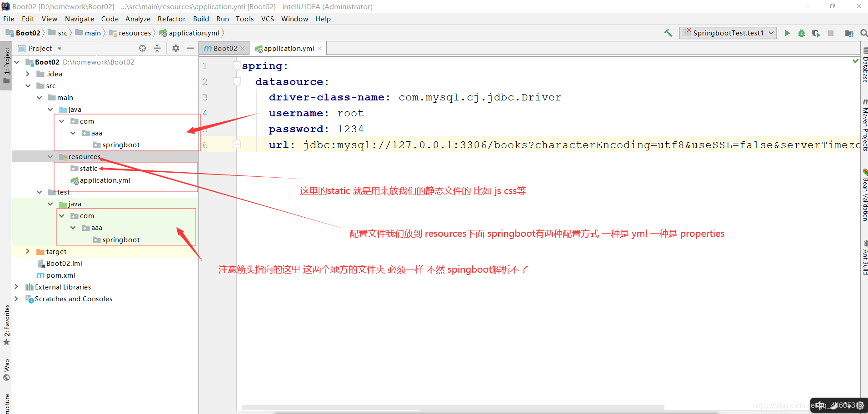
Task: Click resources in the navigation breadcrumb
Action: tap(130, 33)
